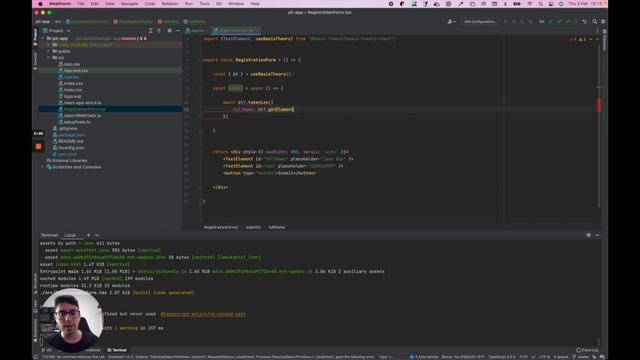Screen dimensions: 640x360
Task: Click editor vertical scrollbar error stripe marker
Action: tap(599, 105)
